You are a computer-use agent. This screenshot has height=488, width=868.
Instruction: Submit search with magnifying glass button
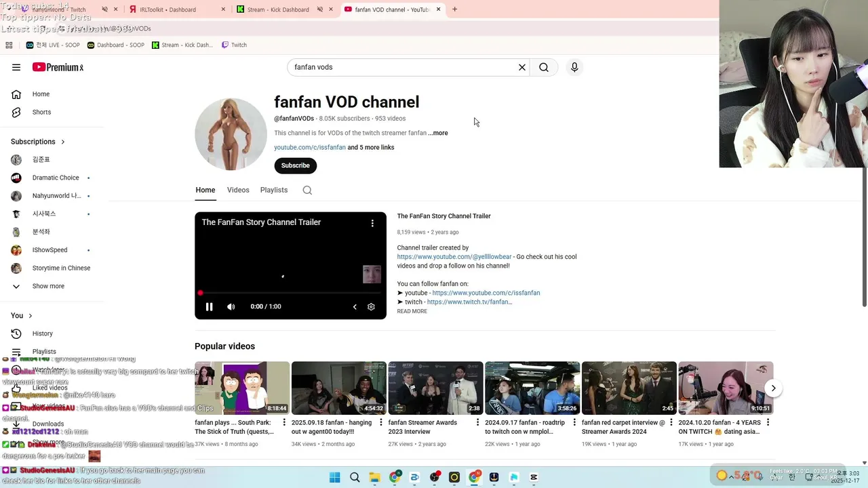[544, 67]
